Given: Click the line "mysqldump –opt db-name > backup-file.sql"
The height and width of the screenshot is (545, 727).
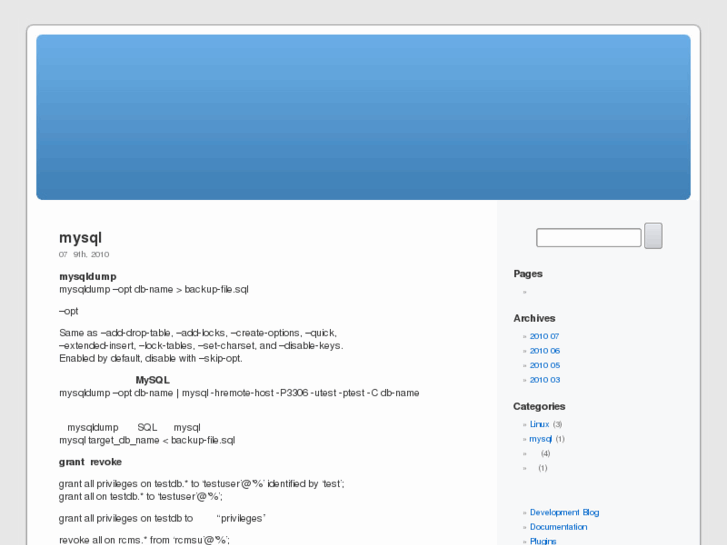Looking at the screenshot, I should (x=154, y=289).
